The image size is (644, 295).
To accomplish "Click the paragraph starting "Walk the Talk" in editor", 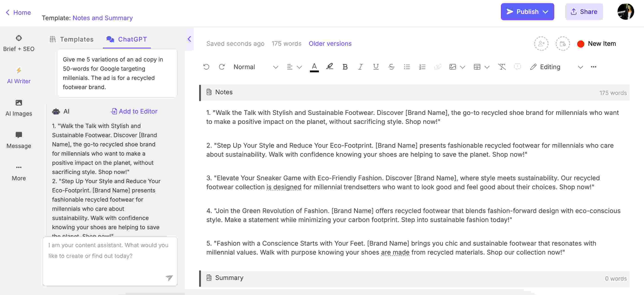I will coord(413,117).
